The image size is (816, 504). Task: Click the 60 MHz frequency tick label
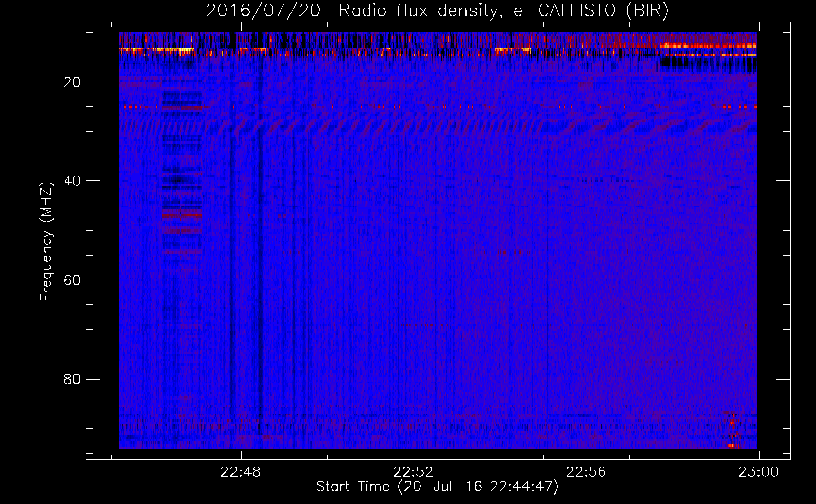(x=73, y=280)
